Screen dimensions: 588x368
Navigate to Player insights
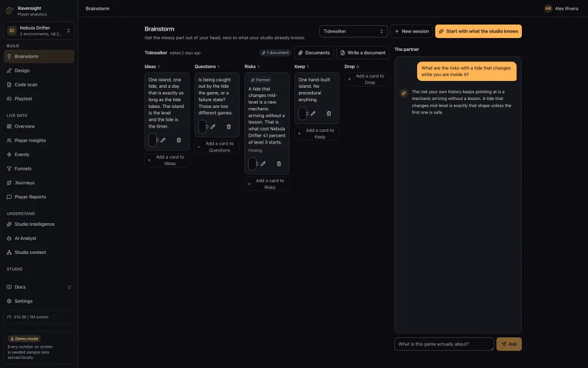pyautogui.click(x=39, y=140)
